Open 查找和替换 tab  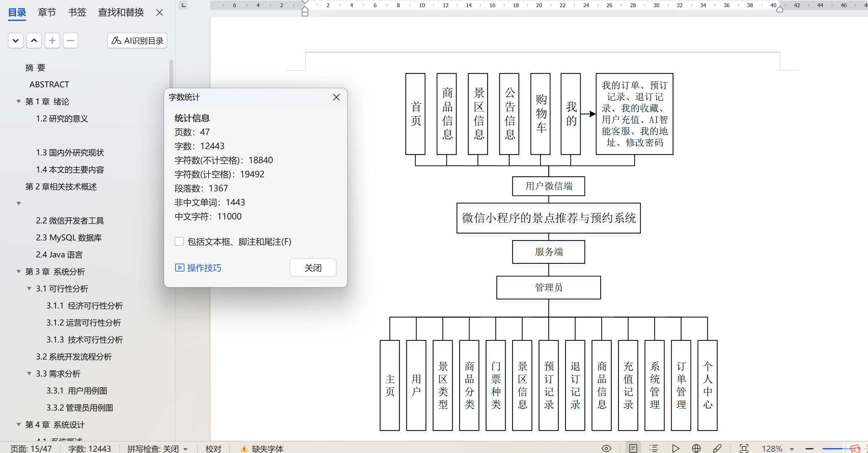click(121, 12)
